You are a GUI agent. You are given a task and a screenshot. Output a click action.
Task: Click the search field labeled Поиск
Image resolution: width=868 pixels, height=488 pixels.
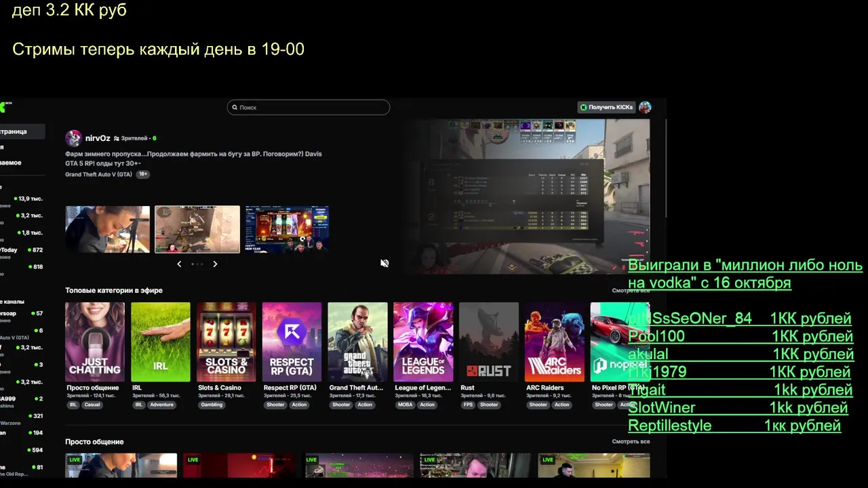pyautogui.click(x=309, y=107)
